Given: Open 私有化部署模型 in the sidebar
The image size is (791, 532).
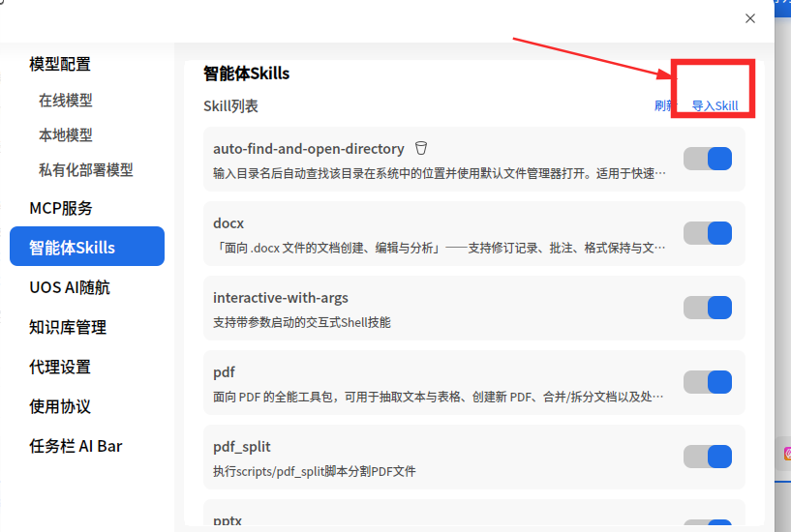Looking at the screenshot, I should click(x=86, y=170).
